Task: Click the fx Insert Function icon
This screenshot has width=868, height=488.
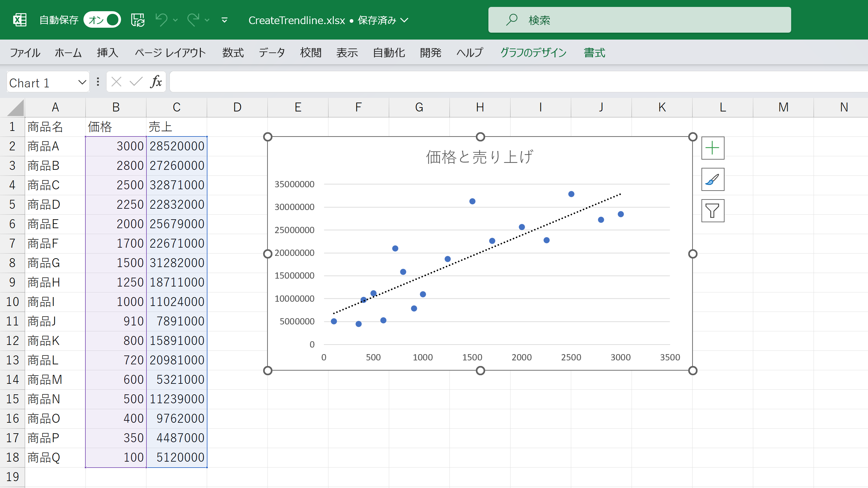Action: click(156, 82)
